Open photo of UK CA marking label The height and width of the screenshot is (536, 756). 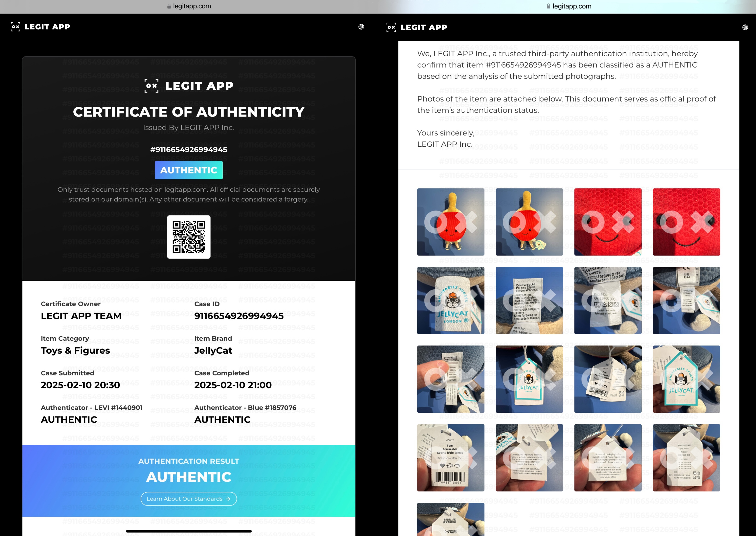[x=686, y=300]
